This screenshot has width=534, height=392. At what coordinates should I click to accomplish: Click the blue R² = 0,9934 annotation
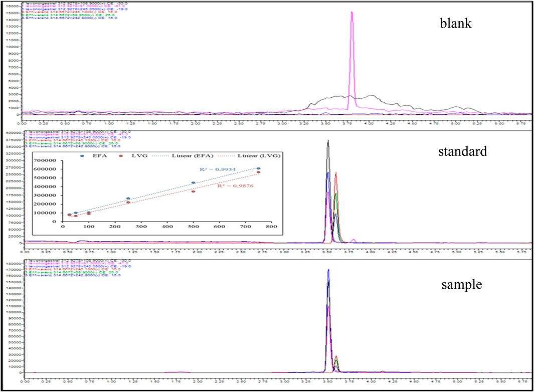click(217, 169)
